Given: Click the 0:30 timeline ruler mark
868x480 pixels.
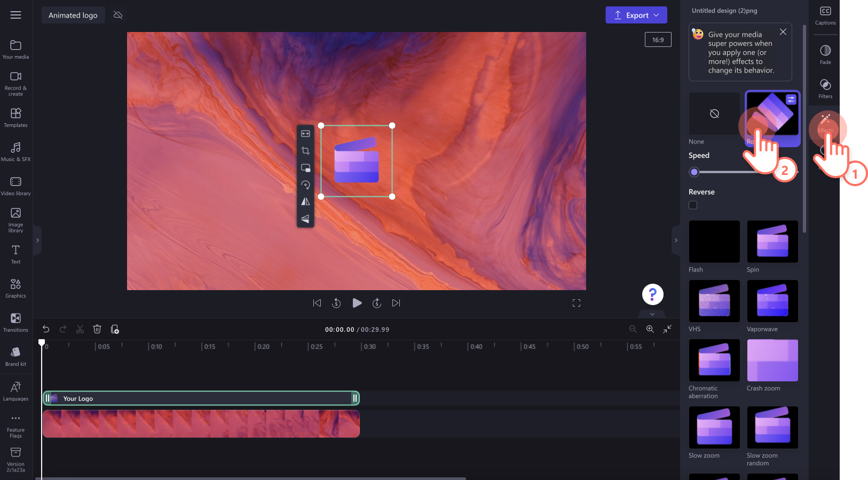Looking at the screenshot, I should pyautogui.click(x=369, y=347).
